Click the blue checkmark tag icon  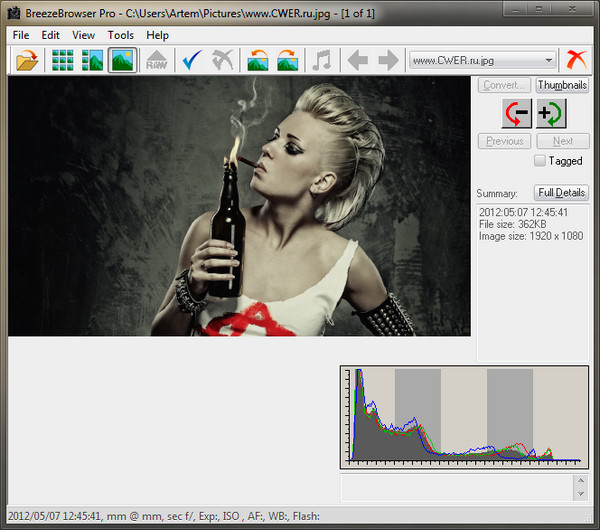point(193,60)
